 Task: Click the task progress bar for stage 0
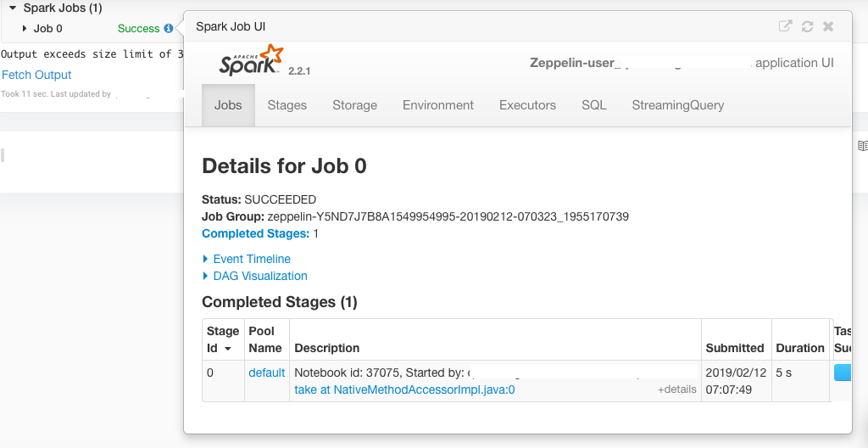842,372
